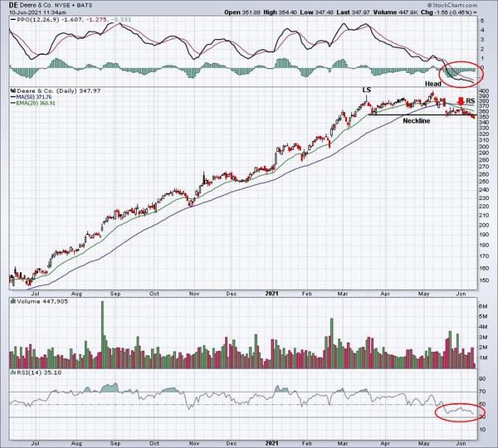Viewport: 498px width, 448px height.
Task: Click the red circle on the RSI panel
Action: point(458,410)
